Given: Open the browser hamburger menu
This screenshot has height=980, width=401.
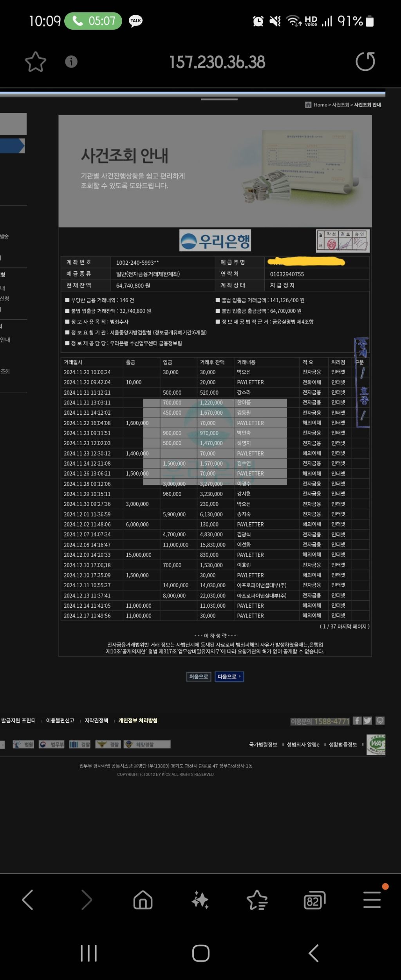Looking at the screenshot, I should [372, 899].
